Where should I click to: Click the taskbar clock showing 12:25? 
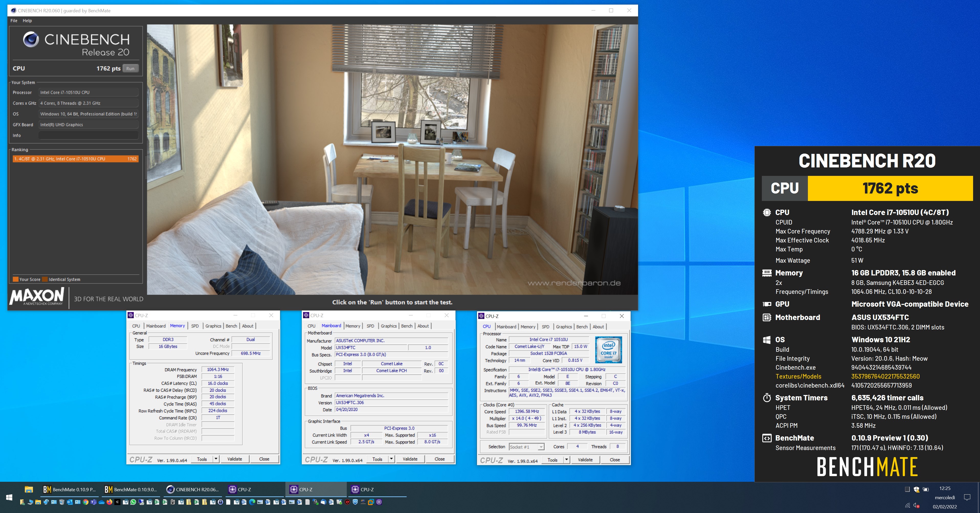[945, 488]
